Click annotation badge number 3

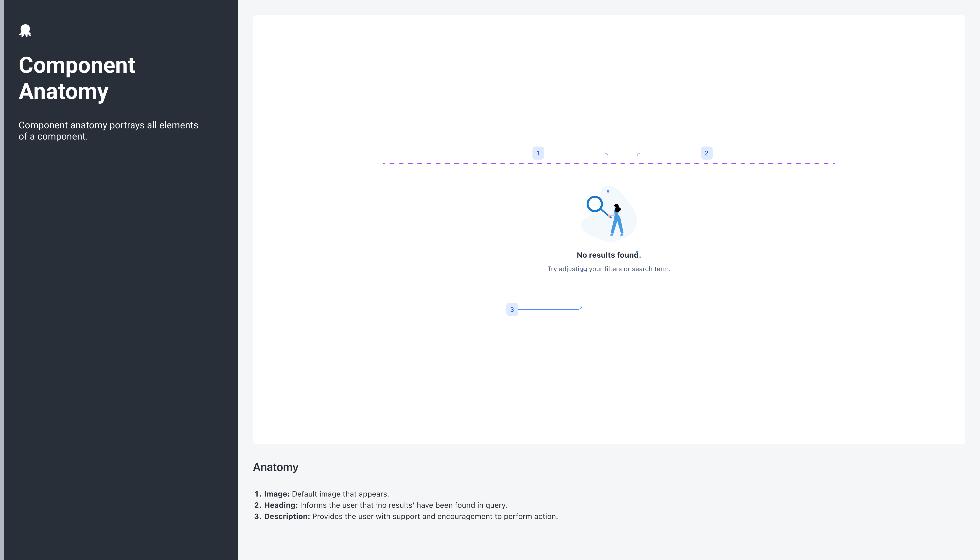point(512,309)
